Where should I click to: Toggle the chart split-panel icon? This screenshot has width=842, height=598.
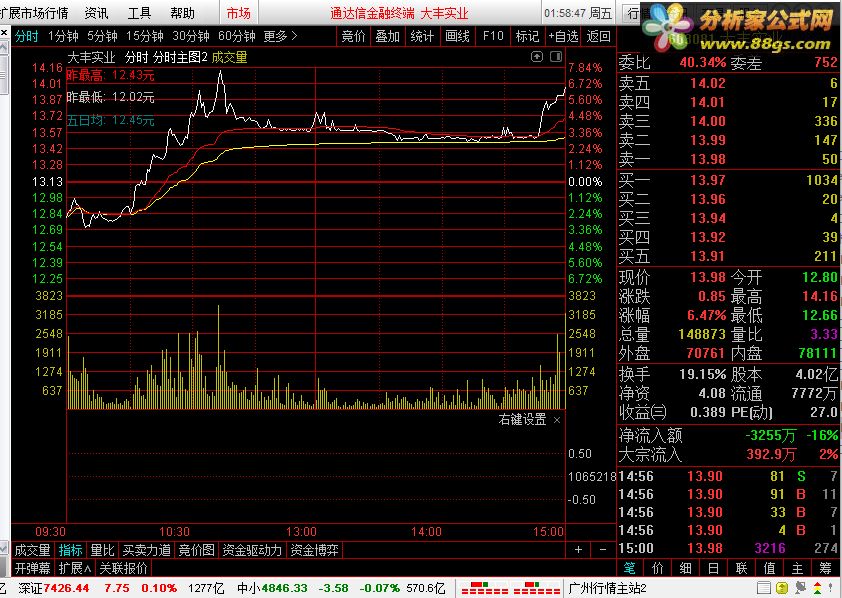(556, 56)
